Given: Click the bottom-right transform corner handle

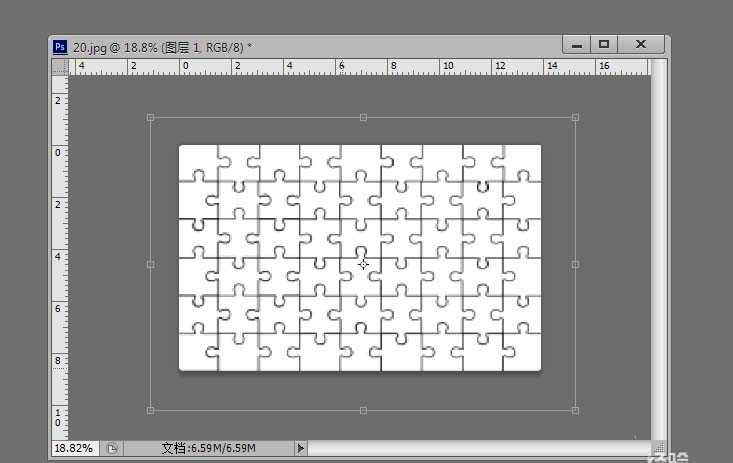Looking at the screenshot, I should 575,410.
